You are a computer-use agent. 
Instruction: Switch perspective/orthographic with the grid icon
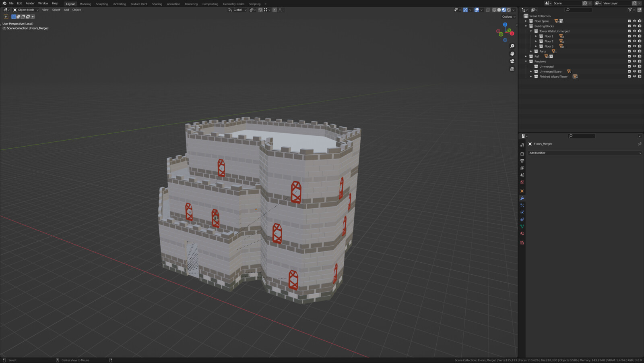pyautogui.click(x=512, y=69)
